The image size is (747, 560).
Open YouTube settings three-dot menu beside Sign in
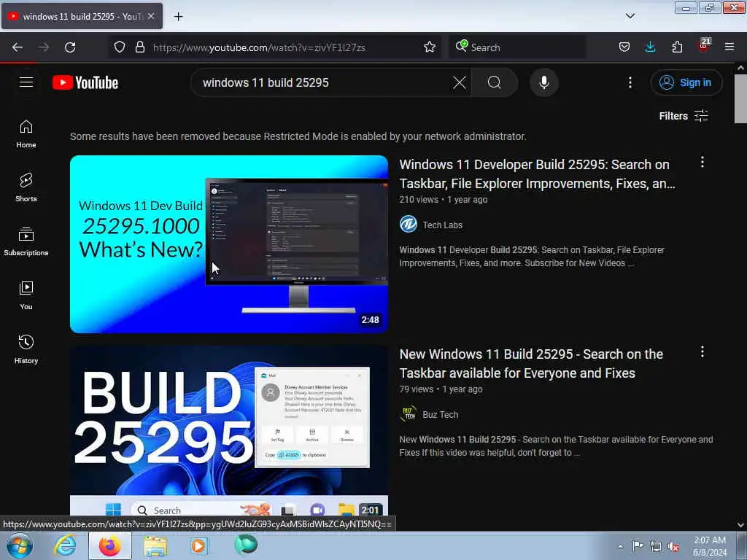coord(630,82)
